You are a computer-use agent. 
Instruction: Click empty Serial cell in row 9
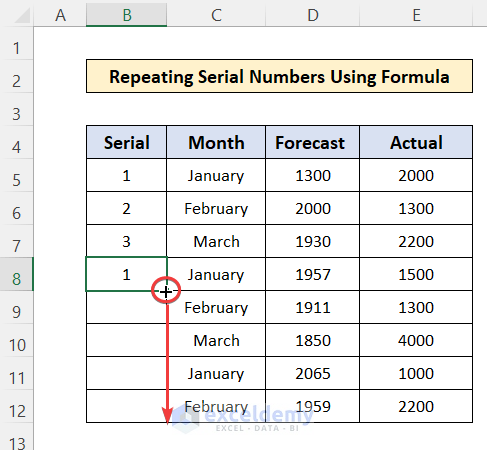point(127,307)
